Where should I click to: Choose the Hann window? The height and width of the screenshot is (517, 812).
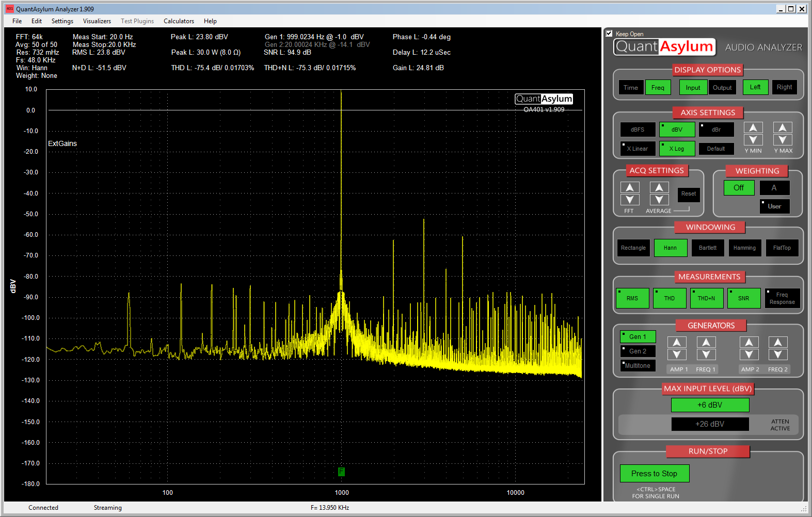671,248
